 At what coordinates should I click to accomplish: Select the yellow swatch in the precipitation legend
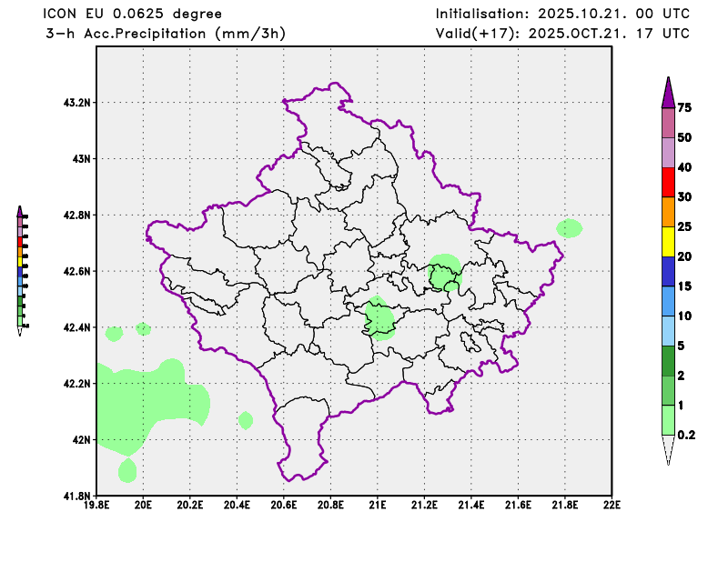point(667,241)
